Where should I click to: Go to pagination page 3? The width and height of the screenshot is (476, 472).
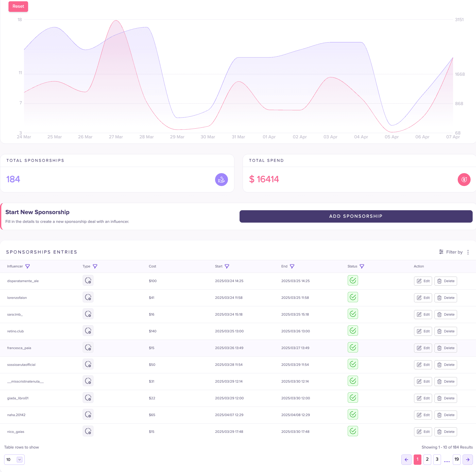click(437, 460)
